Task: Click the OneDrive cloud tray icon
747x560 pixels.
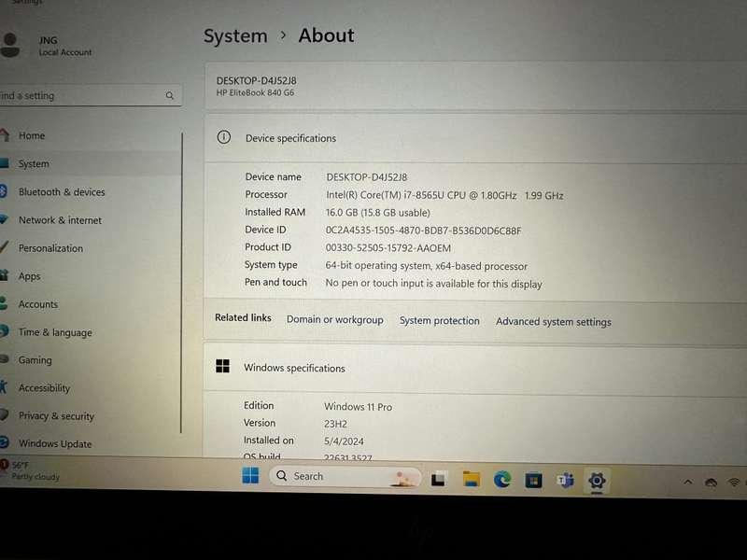Action: pyautogui.click(x=711, y=483)
